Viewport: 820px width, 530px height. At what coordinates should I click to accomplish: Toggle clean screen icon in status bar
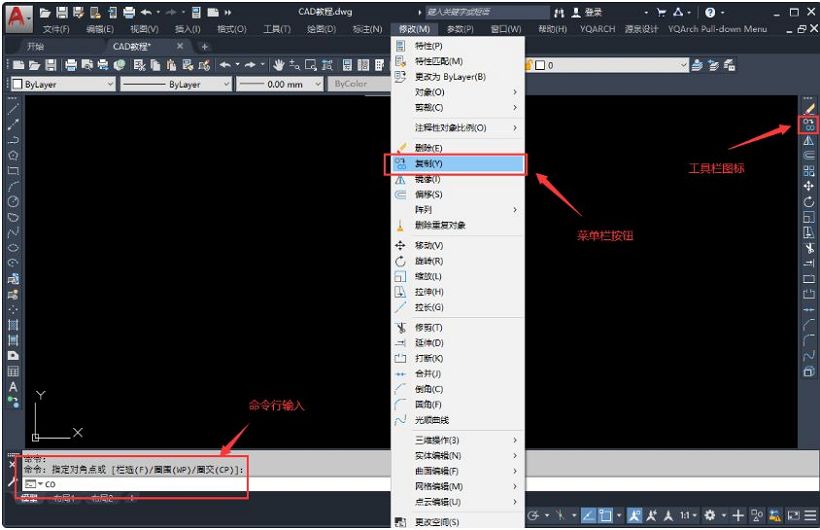(793, 515)
